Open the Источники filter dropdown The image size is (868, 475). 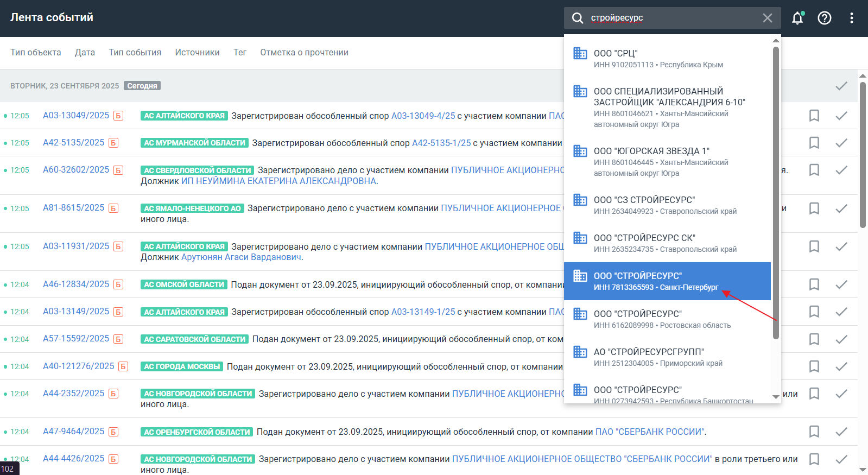point(197,53)
